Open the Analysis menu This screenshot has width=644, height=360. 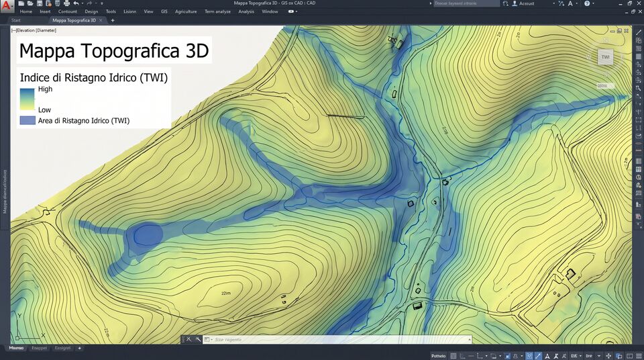click(x=246, y=11)
